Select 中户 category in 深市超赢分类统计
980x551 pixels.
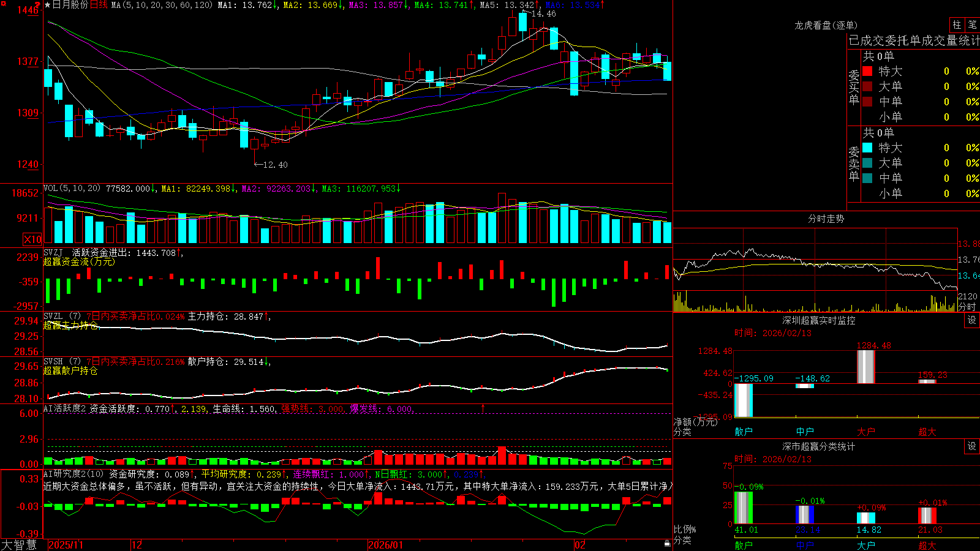[x=805, y=545]
